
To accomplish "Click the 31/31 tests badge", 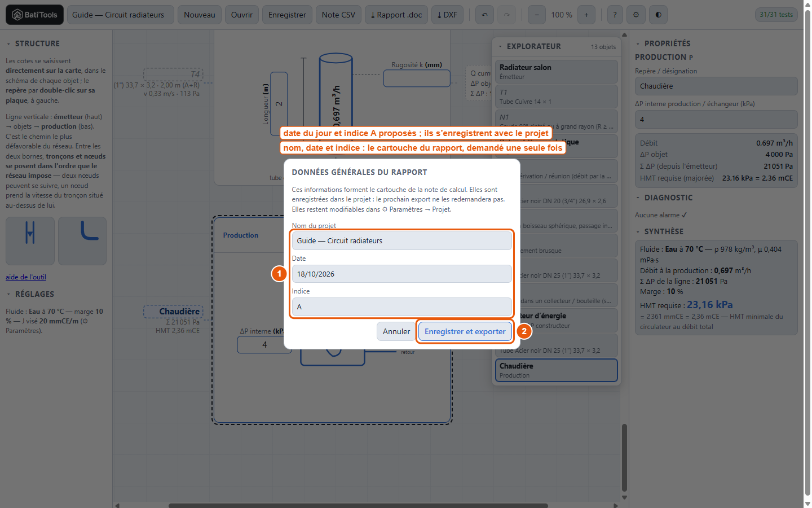I will (x=776, y=15).
